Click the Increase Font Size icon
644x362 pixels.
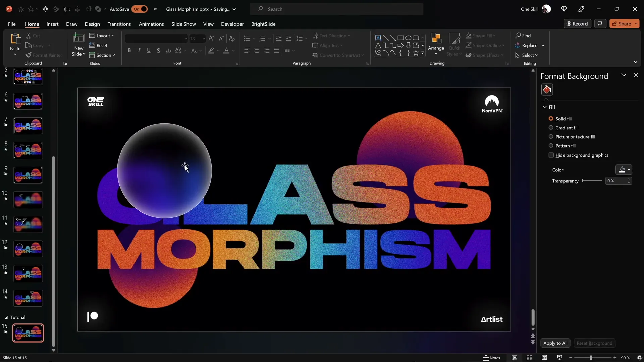(x=211, y=38)
